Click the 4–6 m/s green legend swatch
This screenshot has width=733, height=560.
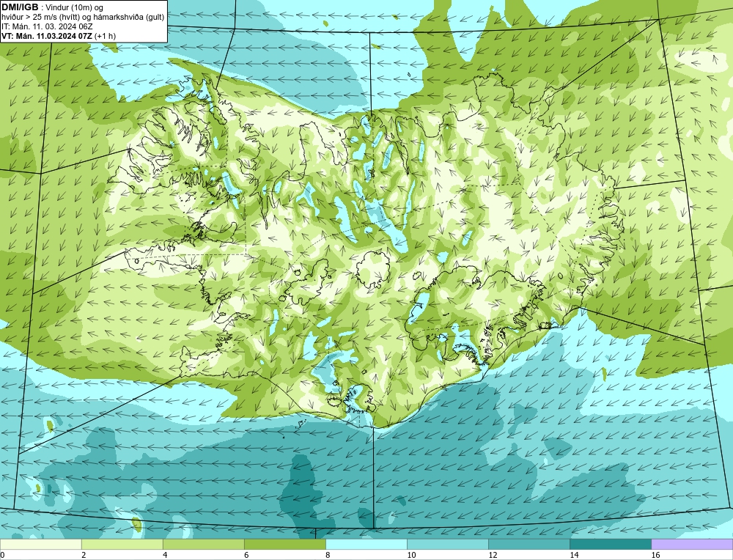coord(203,544)
